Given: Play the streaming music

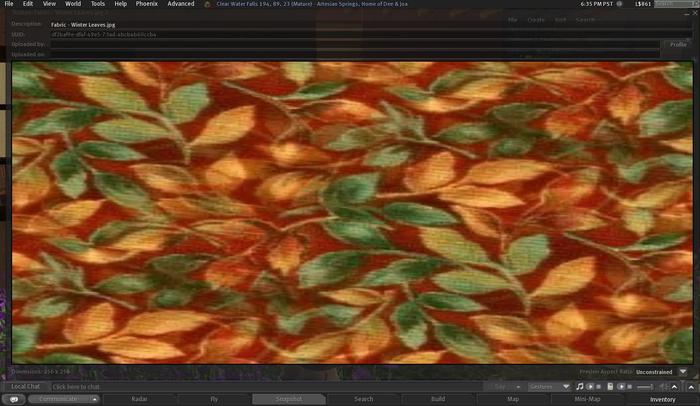Looking at the screenshot, I should [x=590, y=386].
